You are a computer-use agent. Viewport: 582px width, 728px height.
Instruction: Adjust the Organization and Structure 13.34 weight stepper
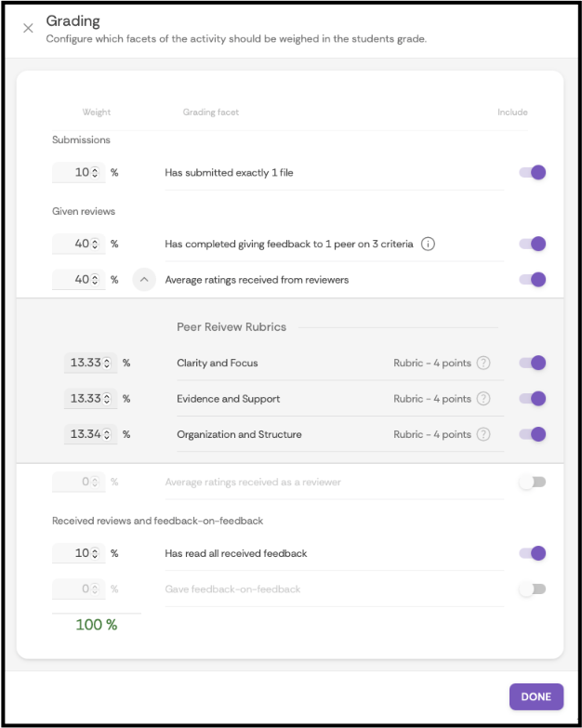(x=108, y=434)
